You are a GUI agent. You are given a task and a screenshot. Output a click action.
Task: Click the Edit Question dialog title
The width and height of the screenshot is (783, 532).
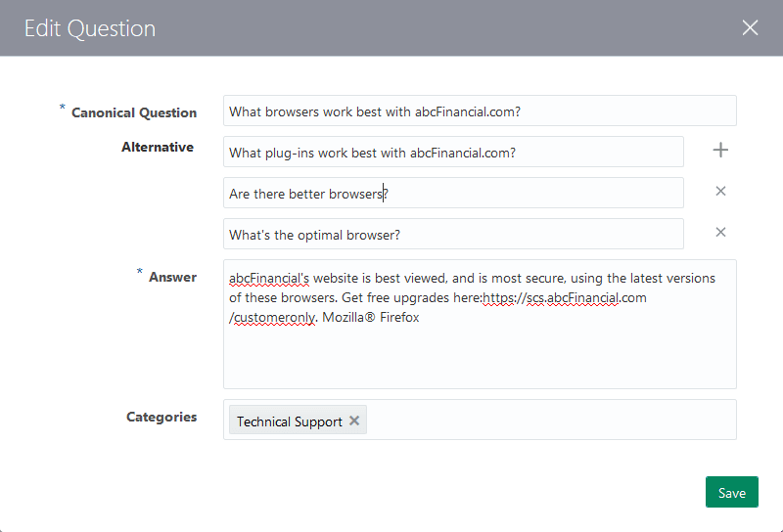[89, 28]
